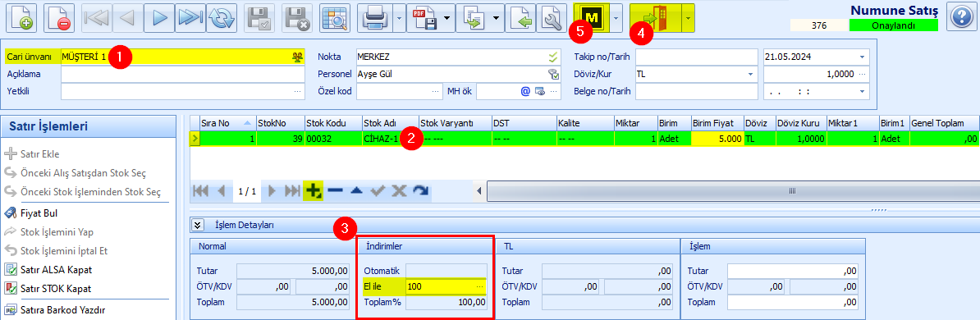Save the record using the floppy-check icon
This screenshot has height=320, width=980.
pyautogui.click(x=259, y=19)
